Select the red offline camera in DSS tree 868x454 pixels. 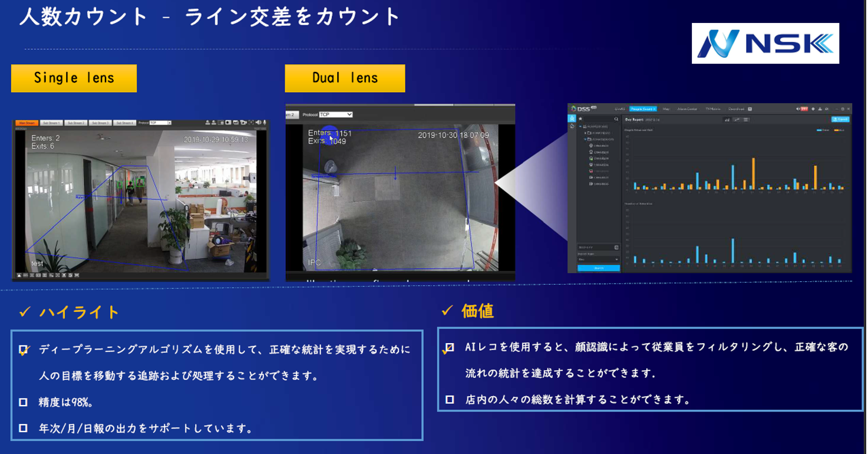598,171
